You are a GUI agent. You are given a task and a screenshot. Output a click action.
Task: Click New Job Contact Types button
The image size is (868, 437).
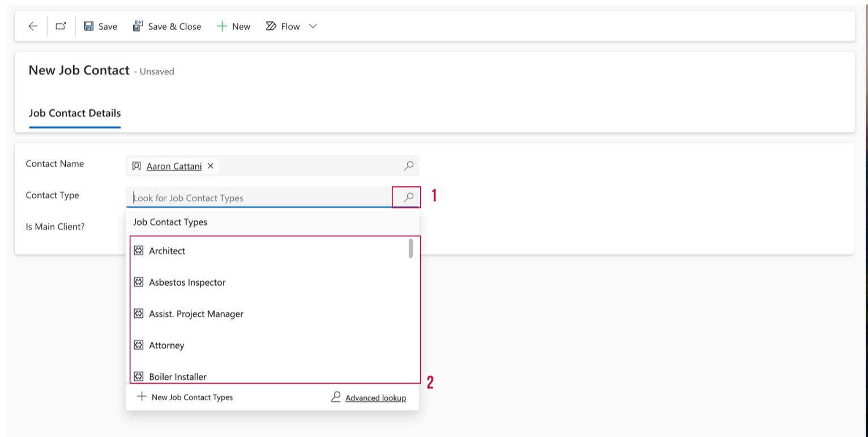[185, 397]
